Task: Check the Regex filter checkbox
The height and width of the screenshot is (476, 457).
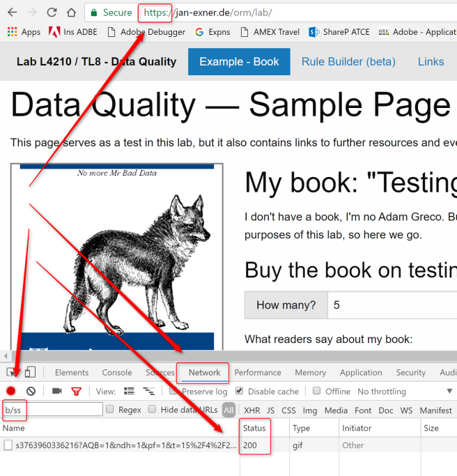Action: tap(111, 410)
